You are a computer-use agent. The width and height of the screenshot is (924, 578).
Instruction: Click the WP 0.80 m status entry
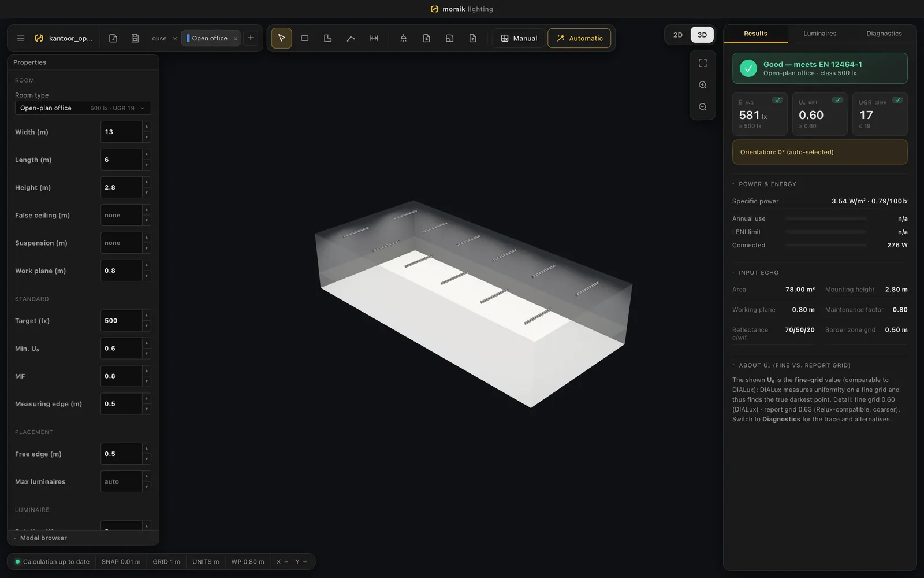click(248, 562)
